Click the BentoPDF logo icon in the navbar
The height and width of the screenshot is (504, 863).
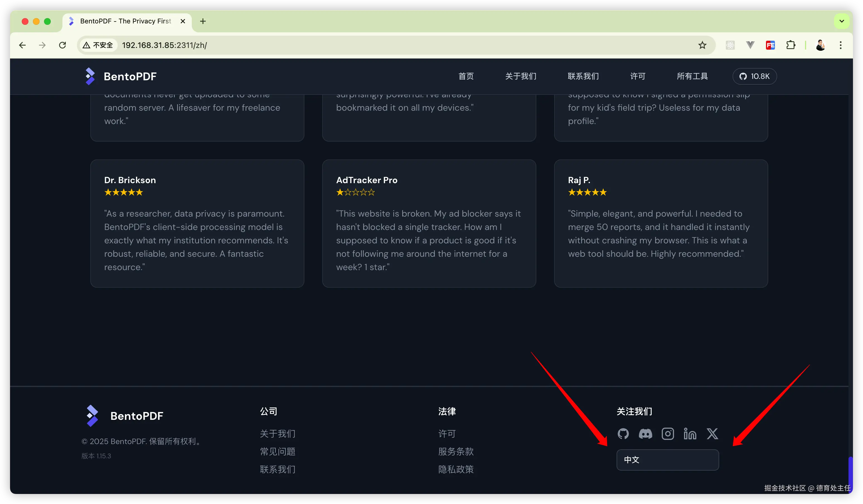pos(90,76)
